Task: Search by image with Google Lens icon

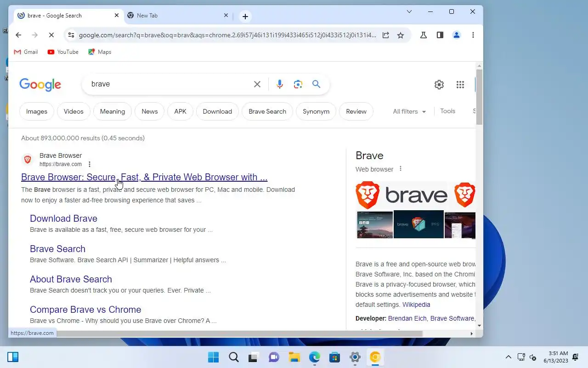Action: [x=298, y=84]
